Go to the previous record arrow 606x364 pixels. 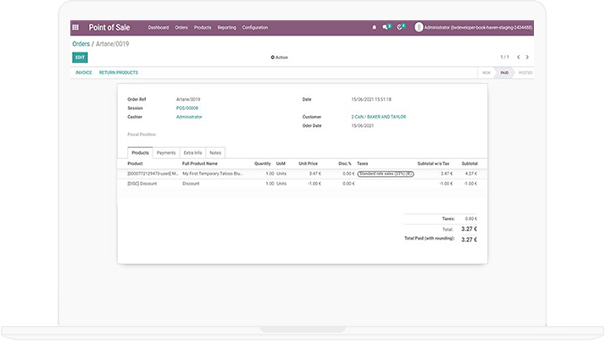518,58
